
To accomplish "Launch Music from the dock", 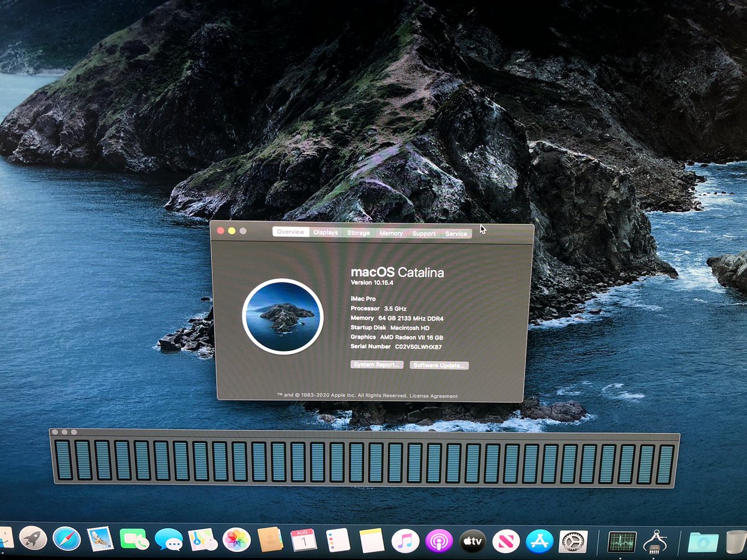I will pos(405,541).
